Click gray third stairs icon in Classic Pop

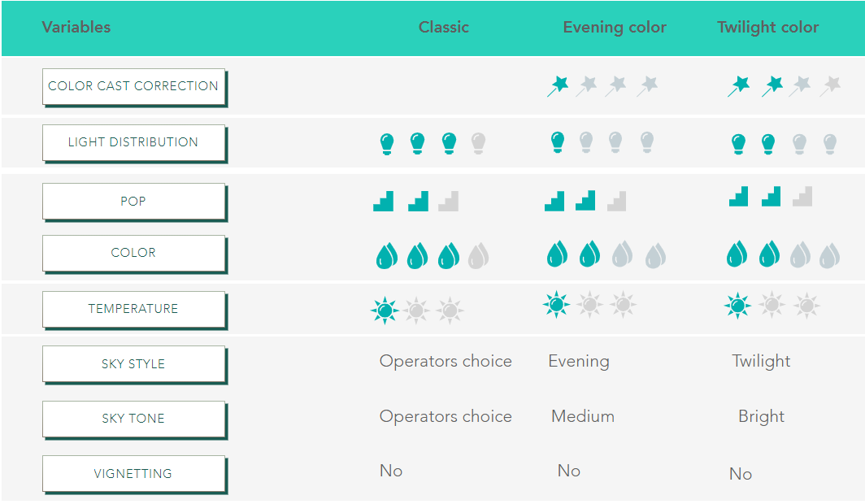tap(449, 201)
